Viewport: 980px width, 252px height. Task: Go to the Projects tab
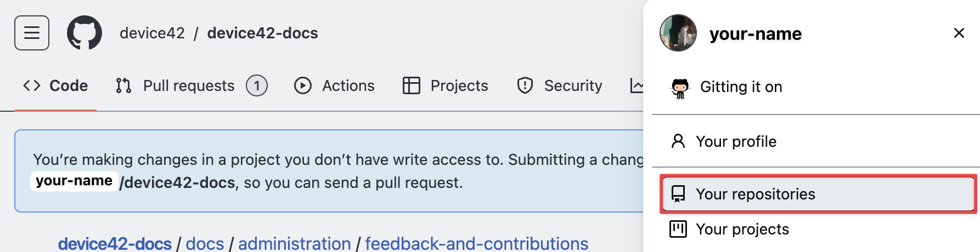point(445,86)
